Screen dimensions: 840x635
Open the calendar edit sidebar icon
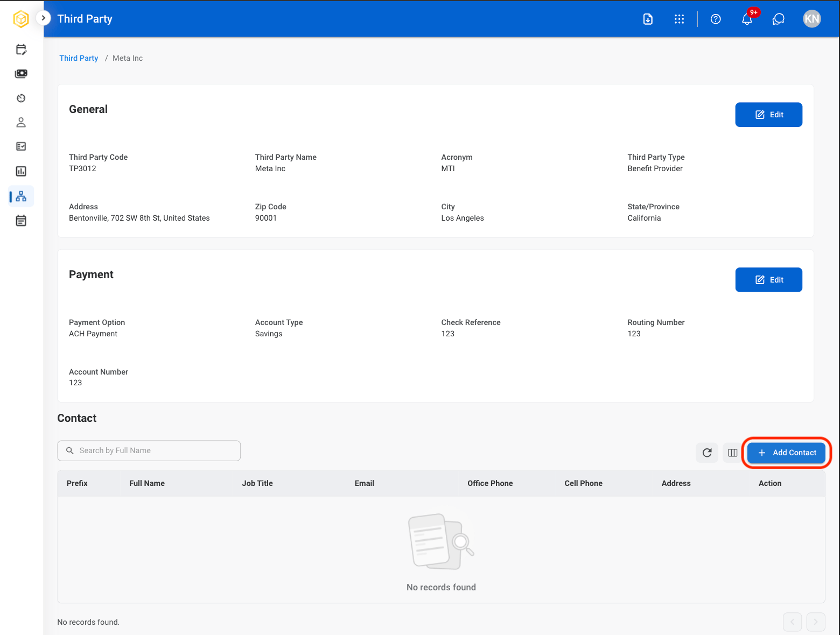point(21,50)
